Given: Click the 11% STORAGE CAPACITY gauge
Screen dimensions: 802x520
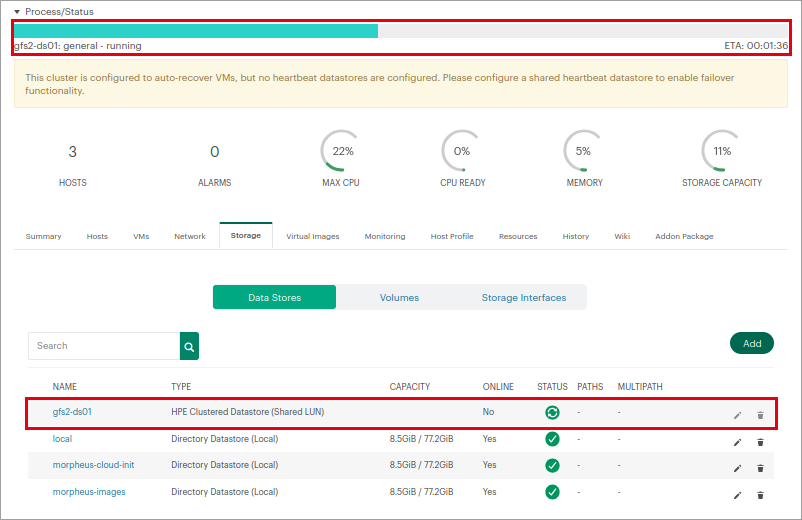Looking at the screenshot, I should (x=722, y=151).
